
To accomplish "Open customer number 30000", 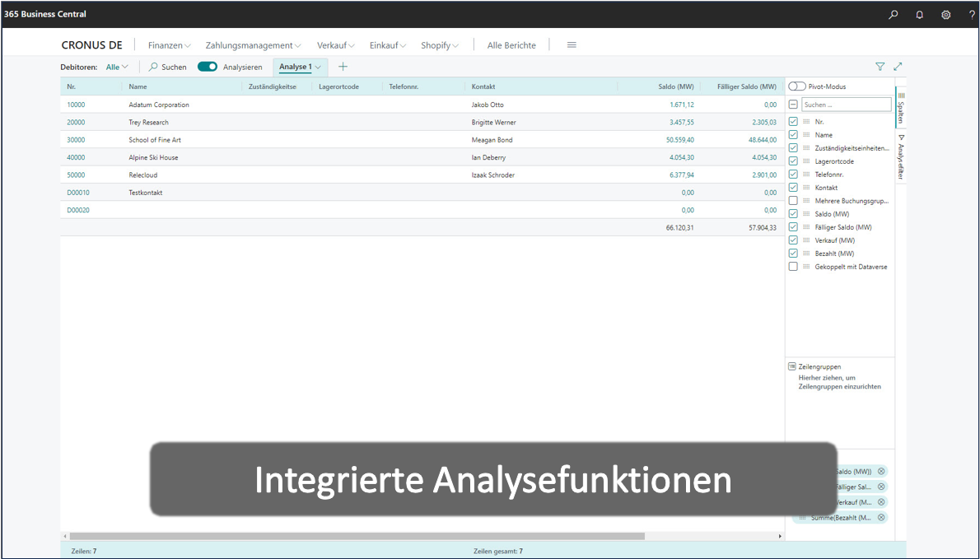I will click(76, 140).
